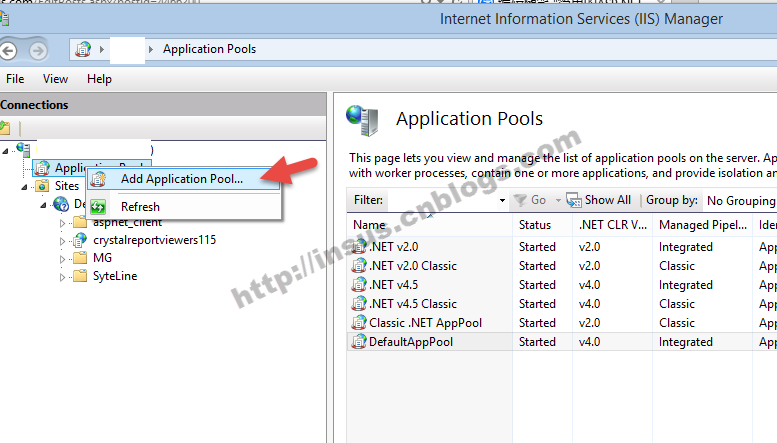Open the File menu
The image size is (777, 443).
tap(15, 79)
